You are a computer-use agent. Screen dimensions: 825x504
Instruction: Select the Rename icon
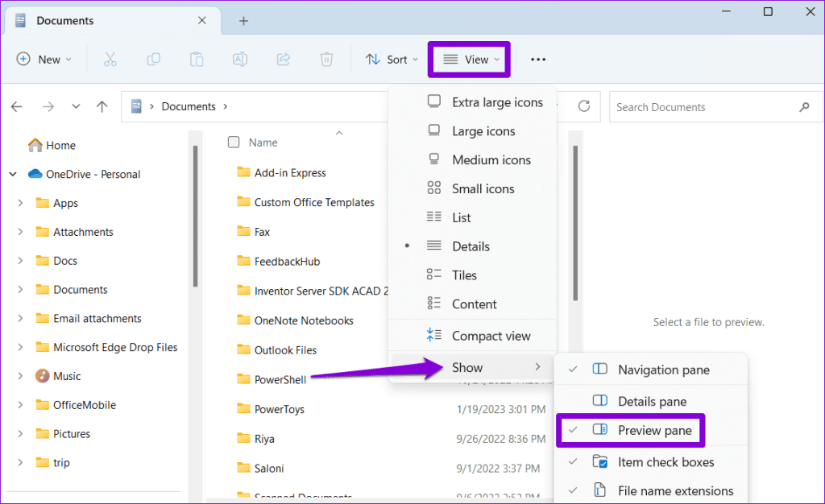(x=239, y=59)
